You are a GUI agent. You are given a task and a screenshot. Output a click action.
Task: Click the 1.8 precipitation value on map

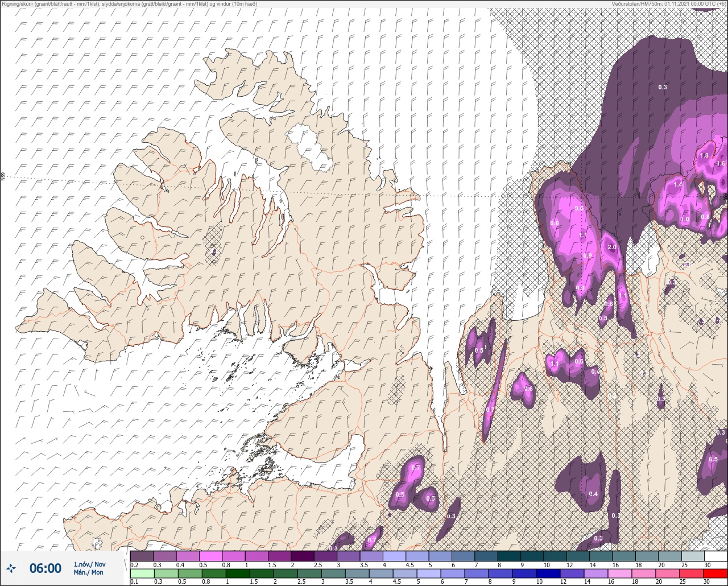coord(704,155)
